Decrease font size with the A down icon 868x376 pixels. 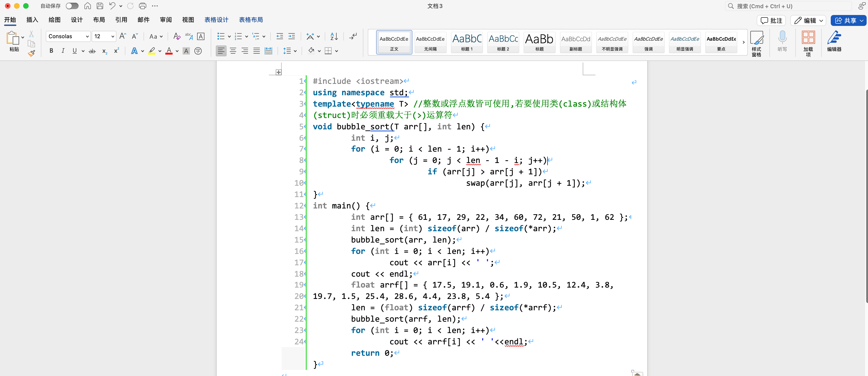135,36
